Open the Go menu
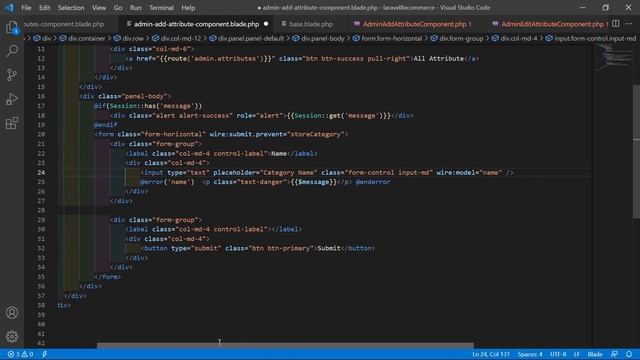Viewport: 640px width, 360px height. [x=118, y=8]
